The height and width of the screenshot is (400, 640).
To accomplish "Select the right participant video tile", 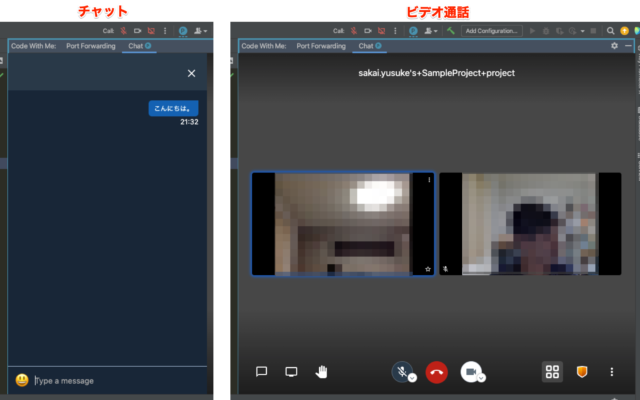I will 530,224.
